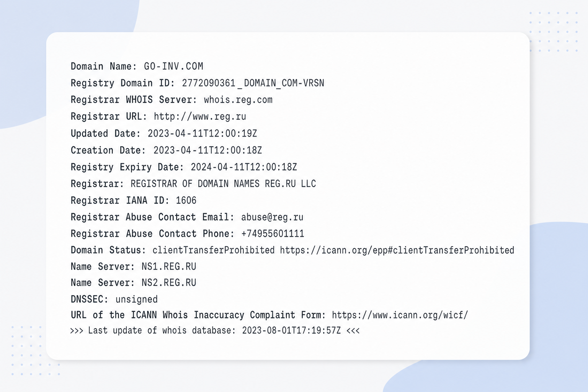The image size is (588, 392).
Task: Click the abuse phone number +74955601111
Action: point(273,234)
